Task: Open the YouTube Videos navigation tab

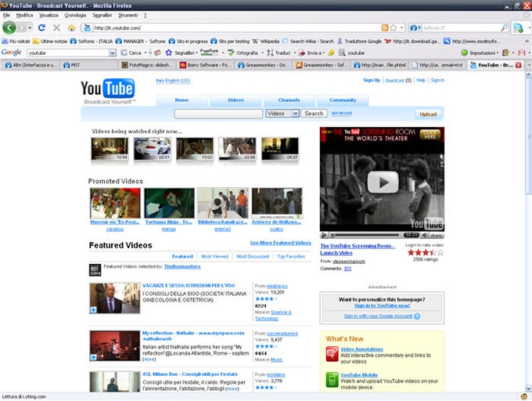Action: (x=235, y=100)
